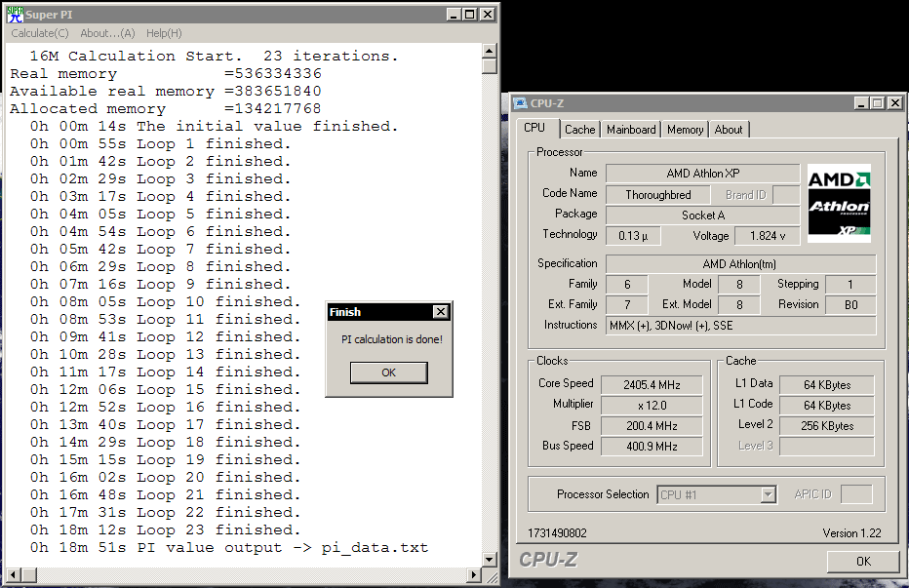Viewport: 909px width, 588px height.
Task: Click the Multiplier x 12.0 field
Action: click(652, 406)
